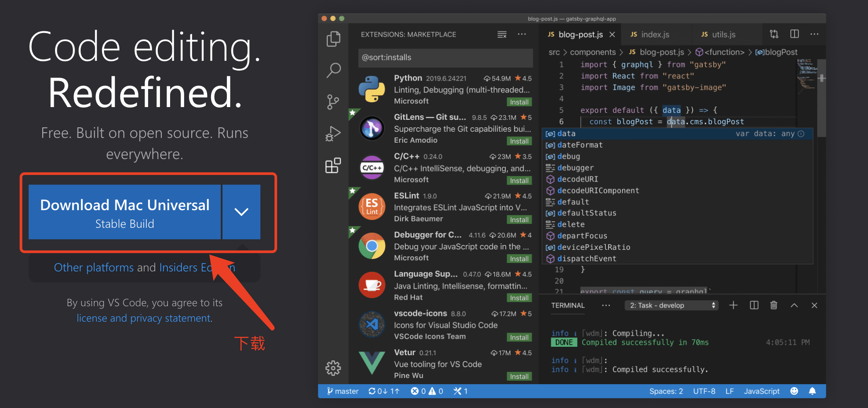Click the master branch indicator in status bar
Viewport: 868px width, 408px height.
pos(343,391)
